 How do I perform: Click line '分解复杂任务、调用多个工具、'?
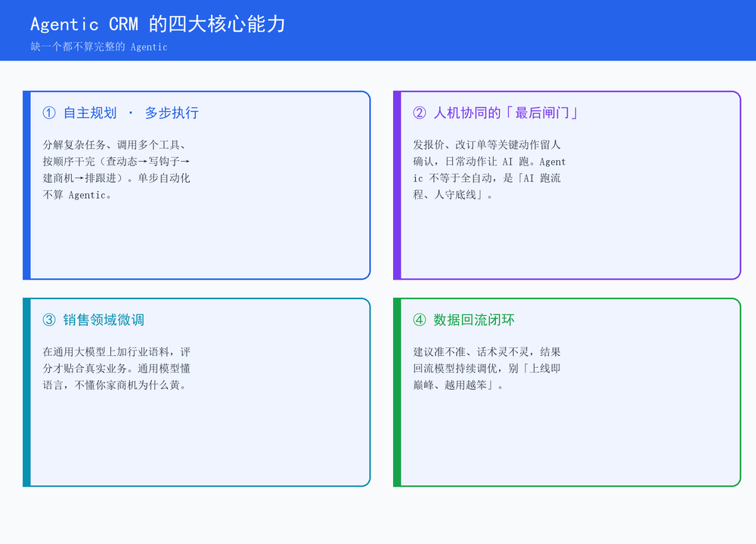click(115, 144)
